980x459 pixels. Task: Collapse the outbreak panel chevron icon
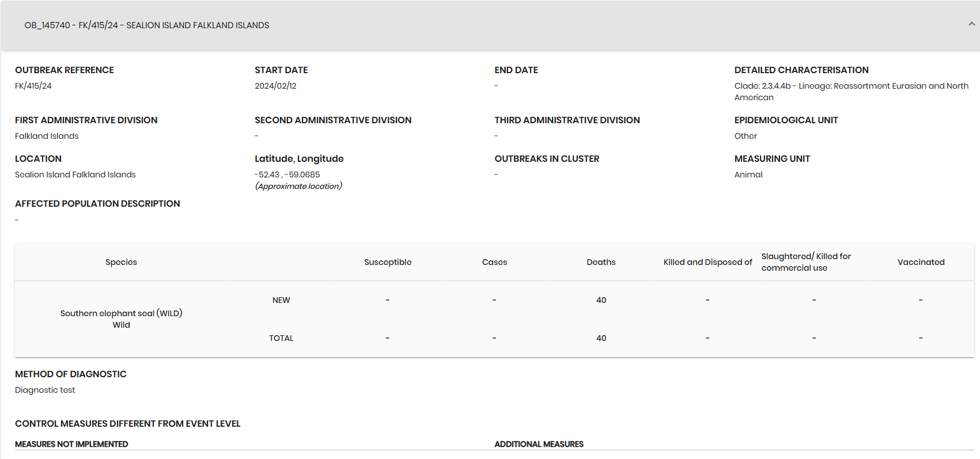click(971, 24)
